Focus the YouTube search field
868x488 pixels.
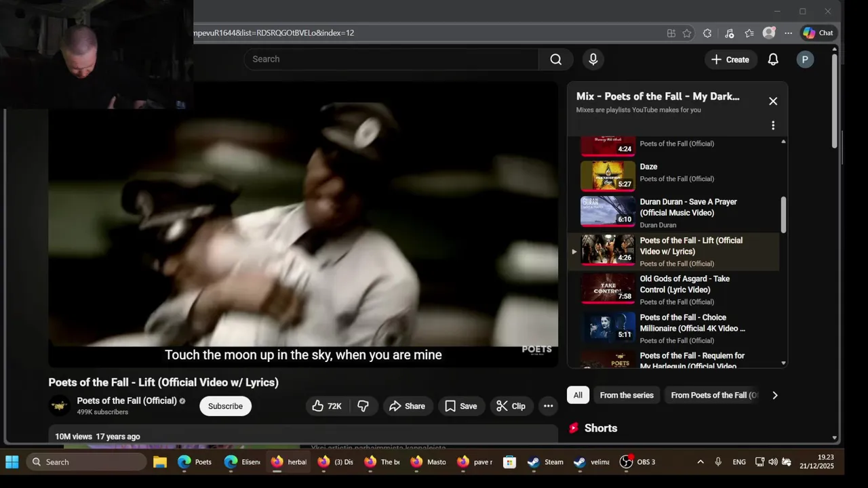[392, 59]
